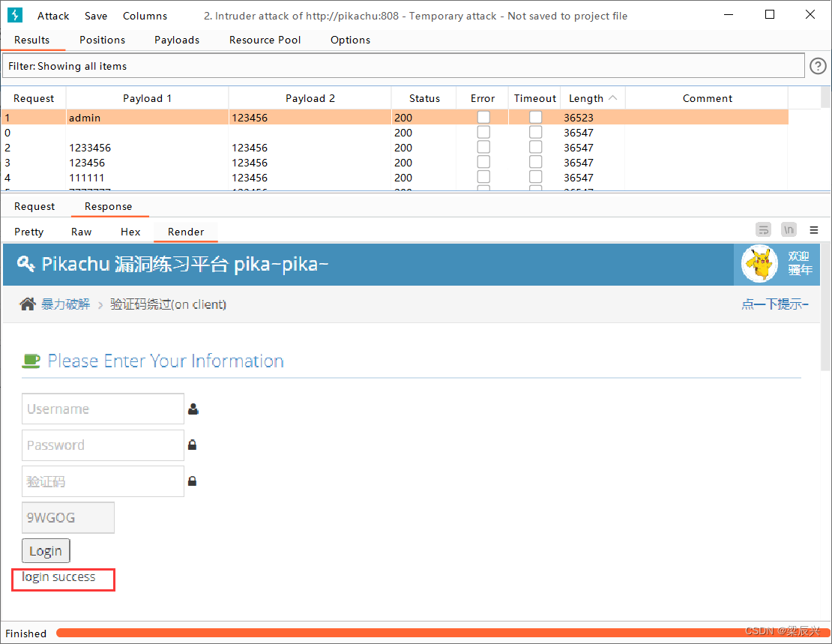This screenshot has height=644, width=832.
Task: Click the Password input field
Action: [x=103, y=445]
